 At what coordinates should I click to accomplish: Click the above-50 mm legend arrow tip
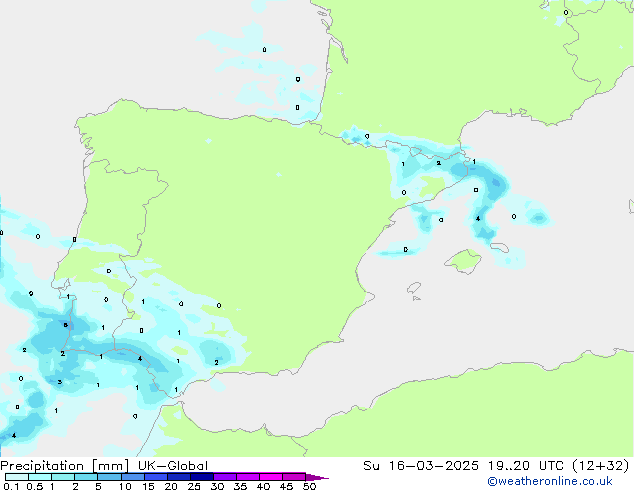tap(317, 477)
